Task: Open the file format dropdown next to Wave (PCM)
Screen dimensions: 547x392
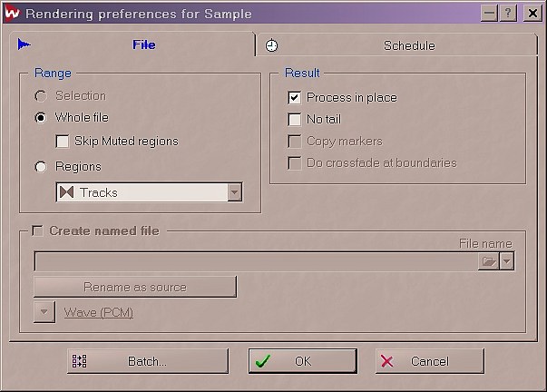Action: (x=44, y=312)
